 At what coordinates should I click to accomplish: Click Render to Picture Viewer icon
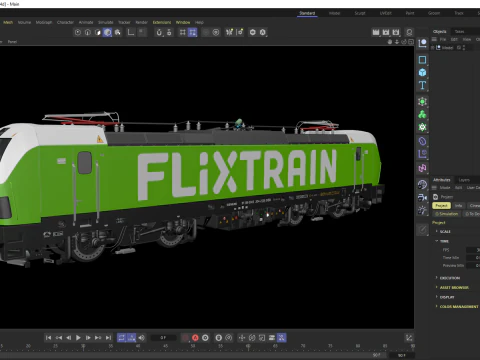pos(386,32)
